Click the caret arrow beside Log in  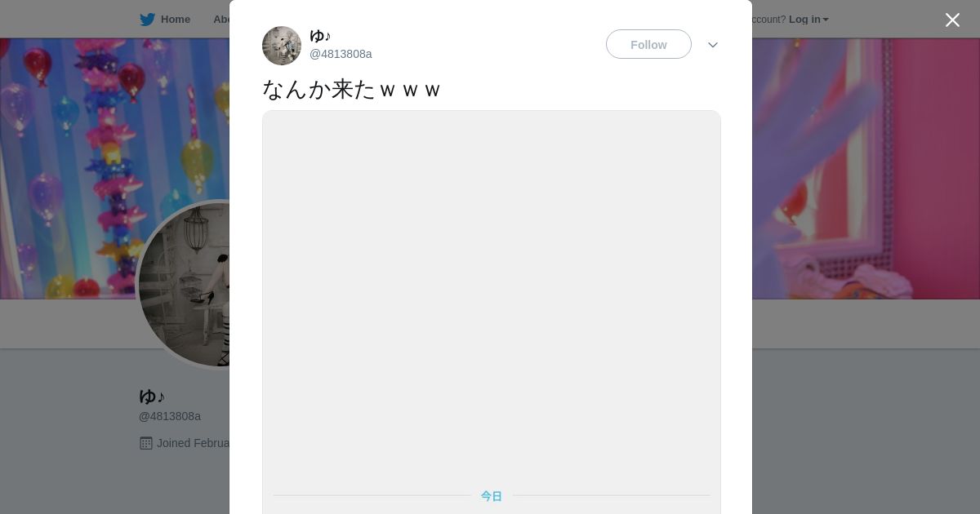pyautogui.click(x=826, y=20)
